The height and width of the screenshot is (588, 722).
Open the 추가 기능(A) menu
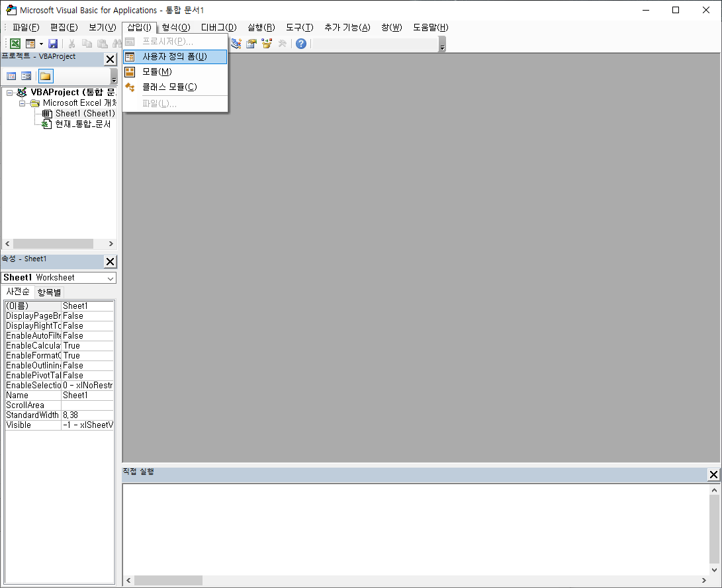click(x=347, y=28)
